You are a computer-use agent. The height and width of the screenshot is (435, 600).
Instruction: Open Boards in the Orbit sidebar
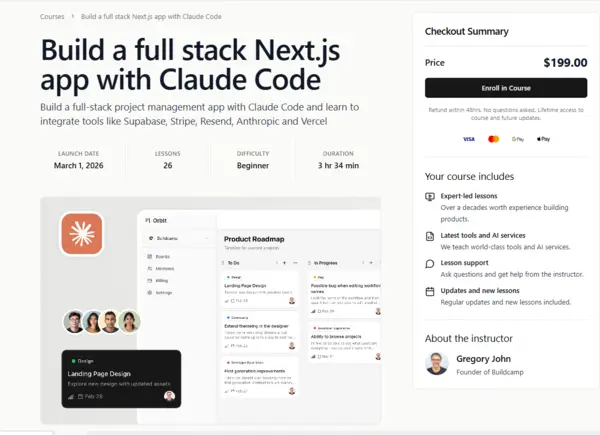pos(163,257)
